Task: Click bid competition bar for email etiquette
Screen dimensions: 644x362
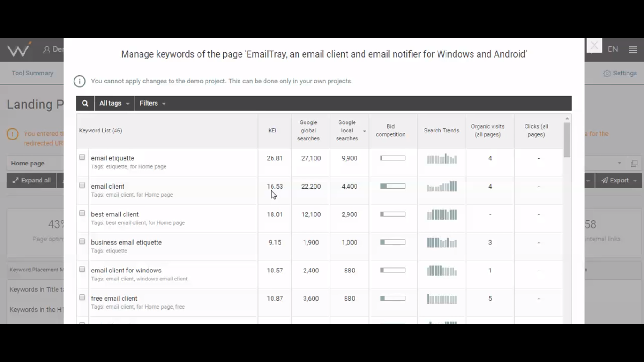Action: point(393,158)
